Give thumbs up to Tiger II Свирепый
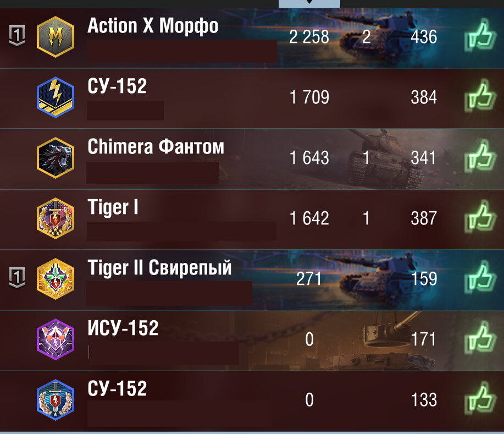Screen dimensions: 504x434 pos(480,278)
